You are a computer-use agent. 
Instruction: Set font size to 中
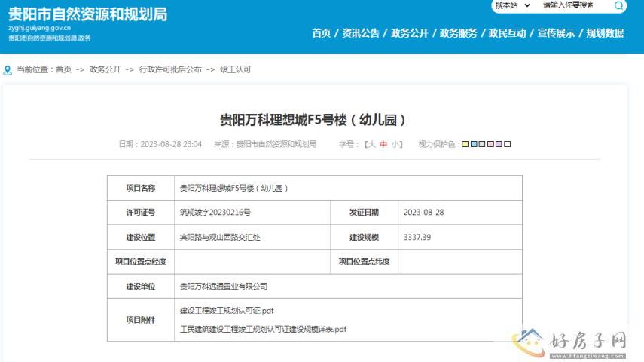pos(383,144)
